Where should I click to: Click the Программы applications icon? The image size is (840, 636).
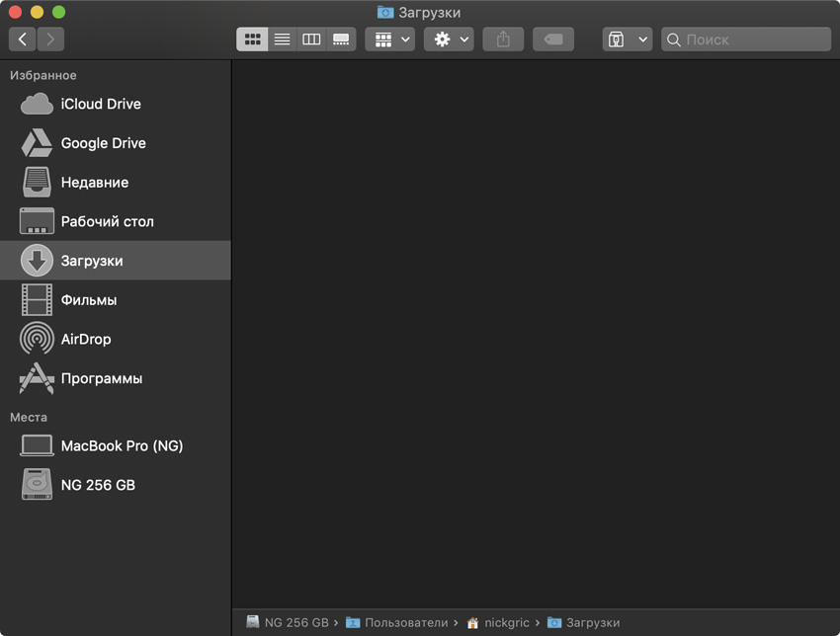tap(37, 378)
